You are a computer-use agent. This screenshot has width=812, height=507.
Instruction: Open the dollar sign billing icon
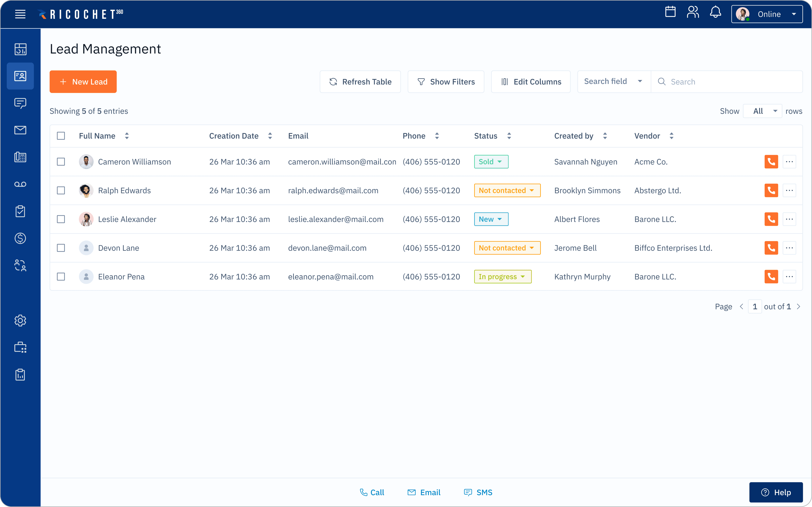coord(20,238)
